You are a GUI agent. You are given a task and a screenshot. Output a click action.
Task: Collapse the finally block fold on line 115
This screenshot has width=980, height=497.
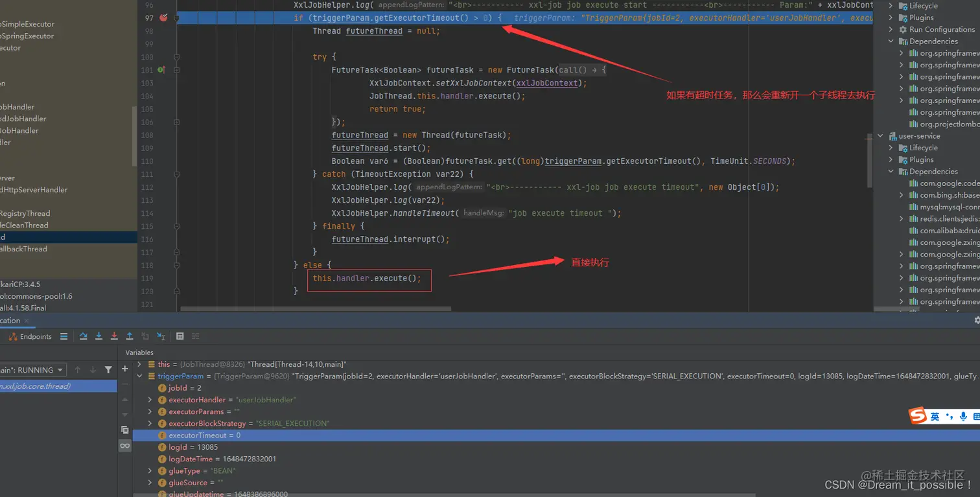coord(176,226)
